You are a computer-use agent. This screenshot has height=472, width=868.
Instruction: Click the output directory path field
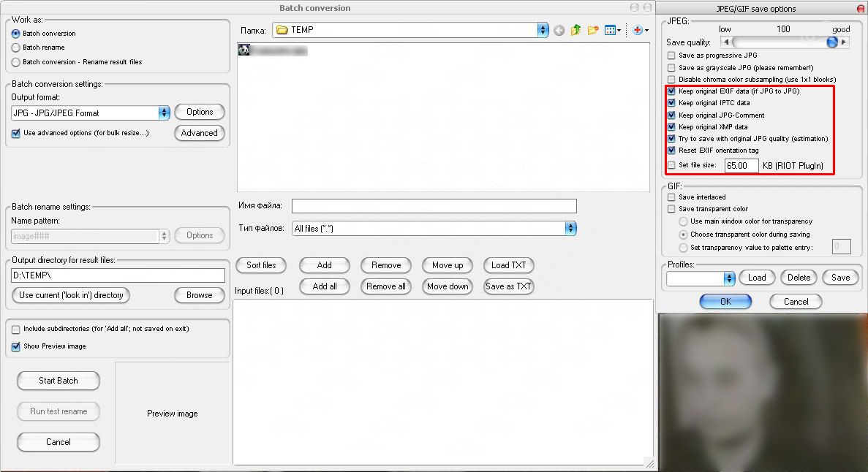118,275
